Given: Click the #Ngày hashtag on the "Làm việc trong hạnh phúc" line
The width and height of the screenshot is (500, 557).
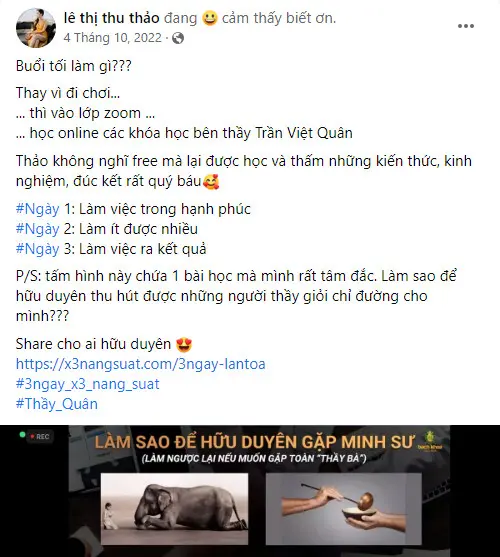Looking at the screenshot, I should point(38,209).
